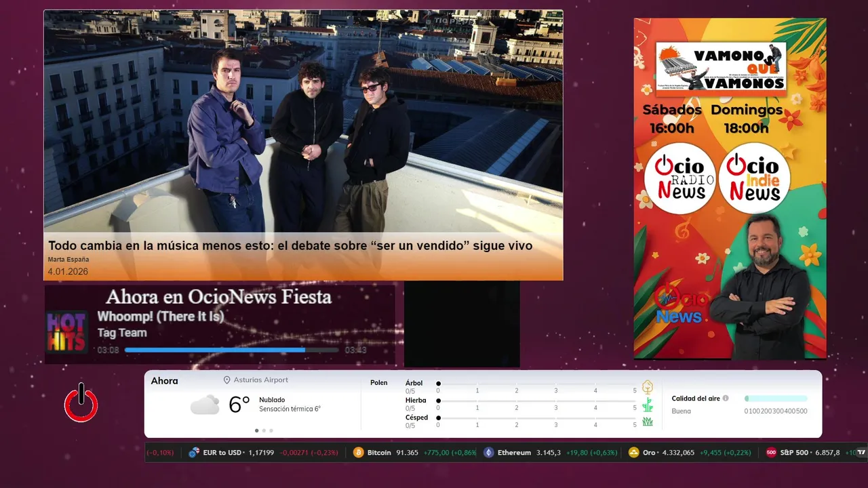The width and height of the screenshot is (868, 488).
Task: Click the tree pollen icon
Action: click(647, 387)
